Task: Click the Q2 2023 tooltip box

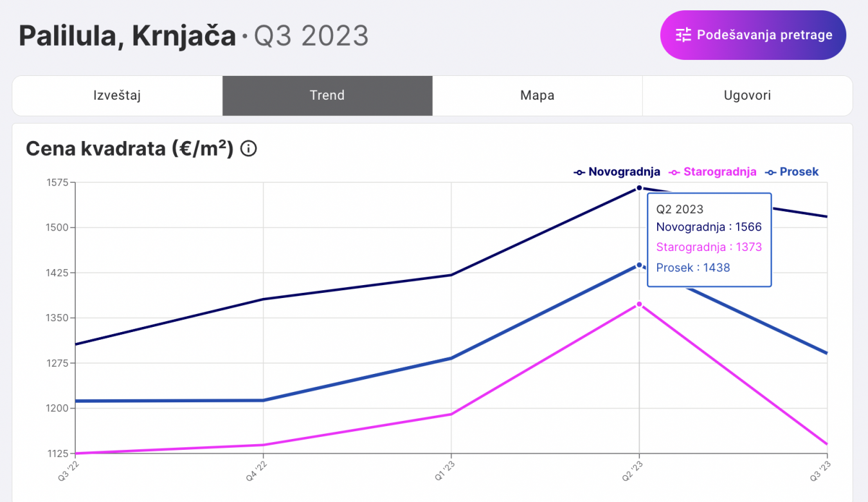Action: coord(709,239)
